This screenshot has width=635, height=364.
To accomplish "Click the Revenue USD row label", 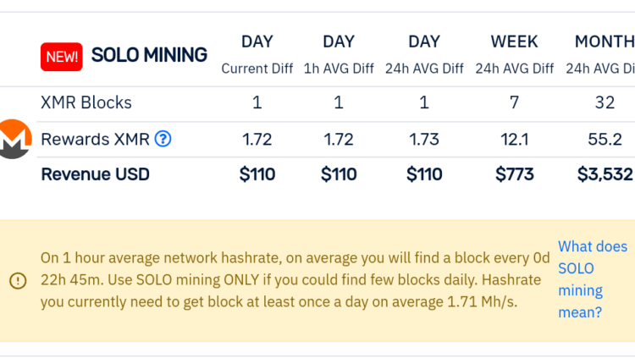I will [x=95, y=174].
